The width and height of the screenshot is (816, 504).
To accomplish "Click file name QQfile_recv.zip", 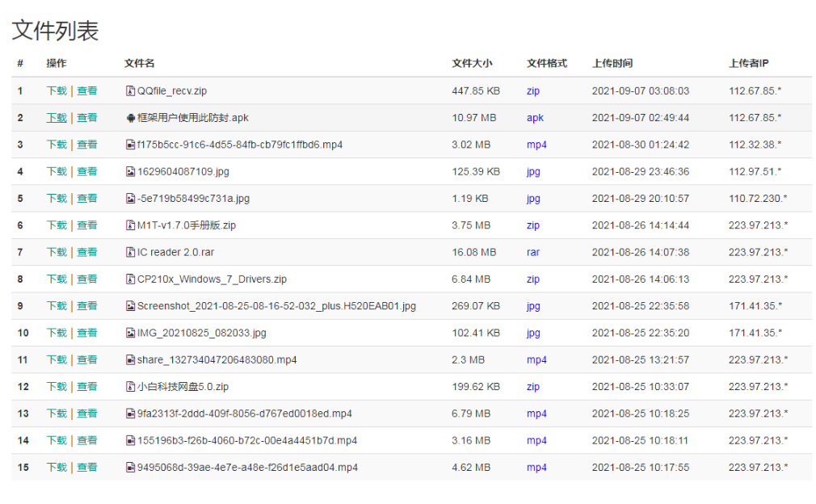I will click(172, 91).
